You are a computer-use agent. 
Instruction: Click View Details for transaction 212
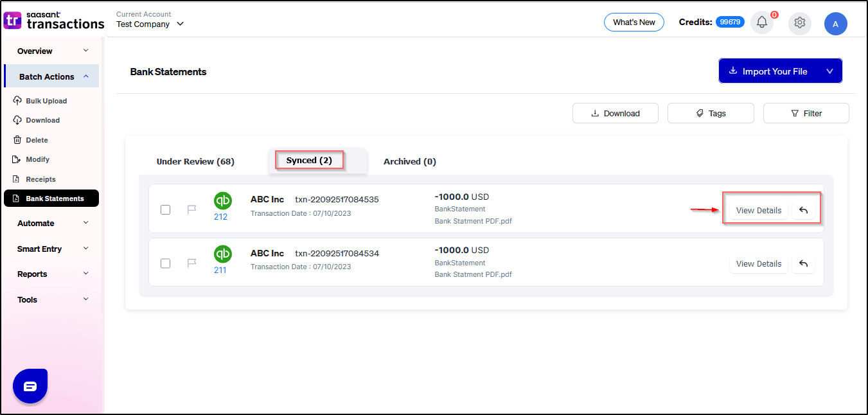[758, 210]
